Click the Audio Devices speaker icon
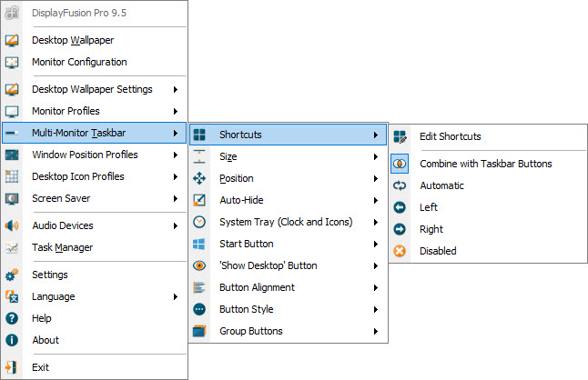 tap(12, 225)
